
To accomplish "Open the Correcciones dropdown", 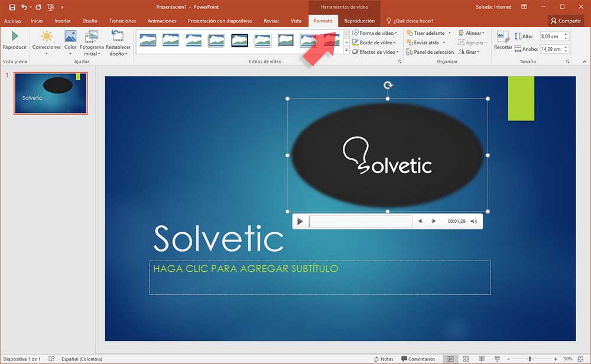I will pyautogui.click(x=46, y=43).
